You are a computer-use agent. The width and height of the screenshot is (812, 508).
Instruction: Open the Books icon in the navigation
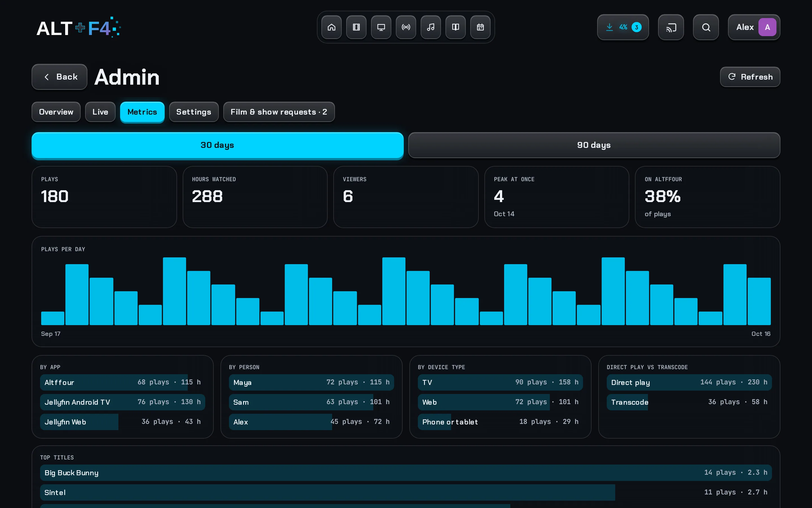(x=456, y=27)
